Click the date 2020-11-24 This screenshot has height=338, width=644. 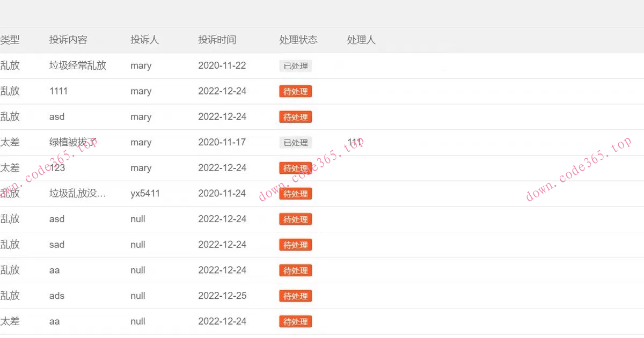coord(222,193)
